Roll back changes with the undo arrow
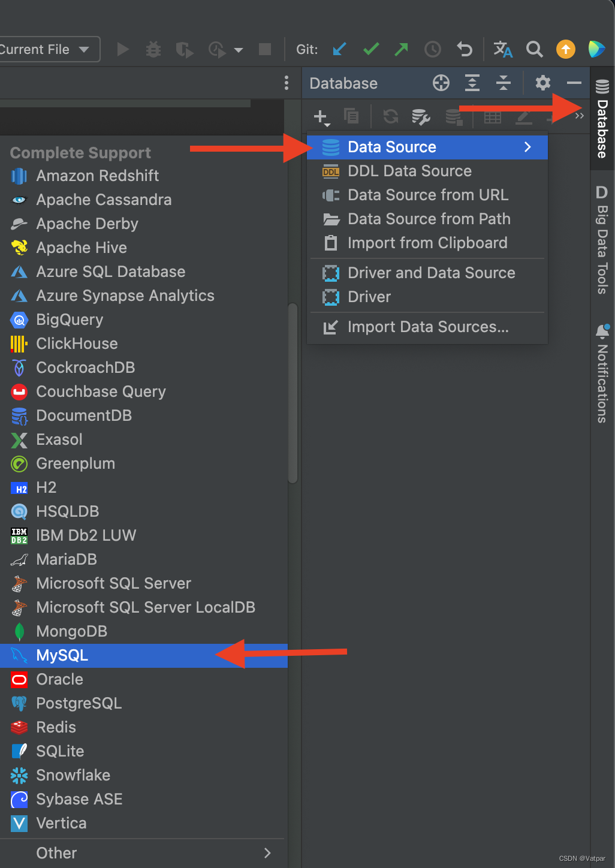The width and height of the screenshot is (615, 868). (464, 49)
